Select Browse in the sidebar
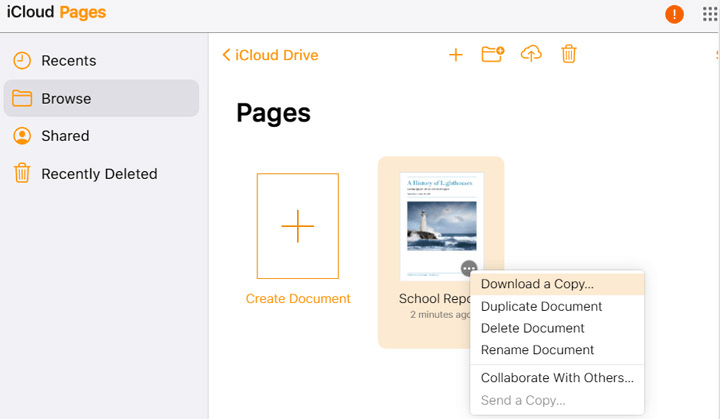The height and width of the screenshot is (419, 720). 66,99
